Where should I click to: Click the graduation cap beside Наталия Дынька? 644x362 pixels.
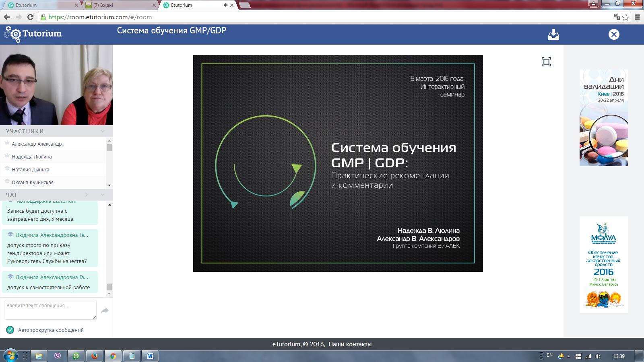coord(7,169)
